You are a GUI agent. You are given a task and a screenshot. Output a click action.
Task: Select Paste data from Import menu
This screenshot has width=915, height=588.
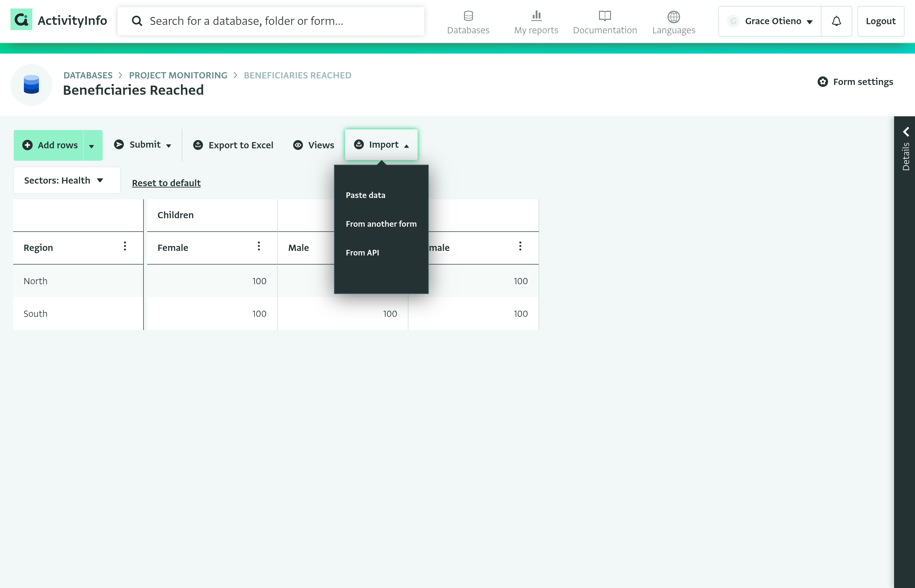coord(365,195)
